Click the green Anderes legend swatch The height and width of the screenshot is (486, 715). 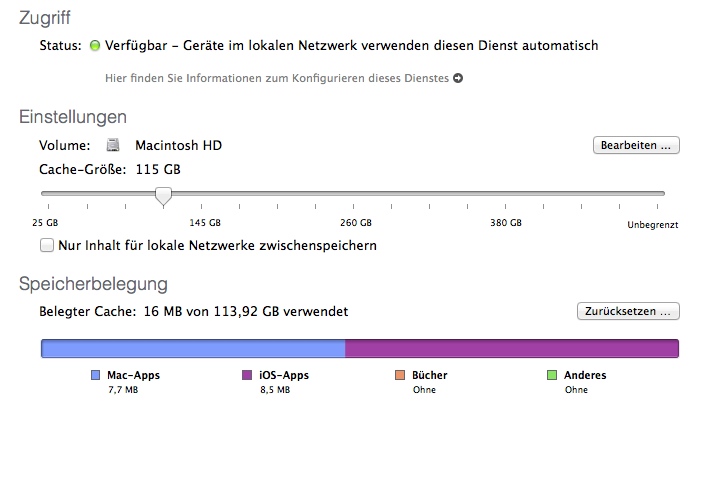point(551,376)
